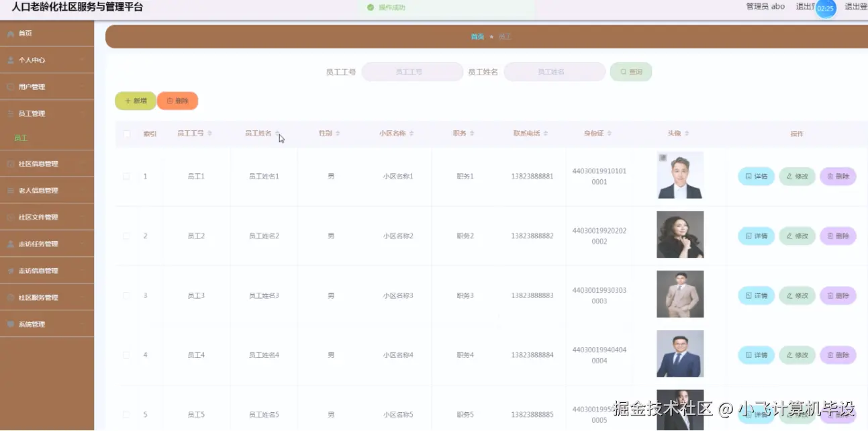Expand the 走访任务管理 sidebar menu
Viewport: 868px width, 431px height.
point(47,244)
